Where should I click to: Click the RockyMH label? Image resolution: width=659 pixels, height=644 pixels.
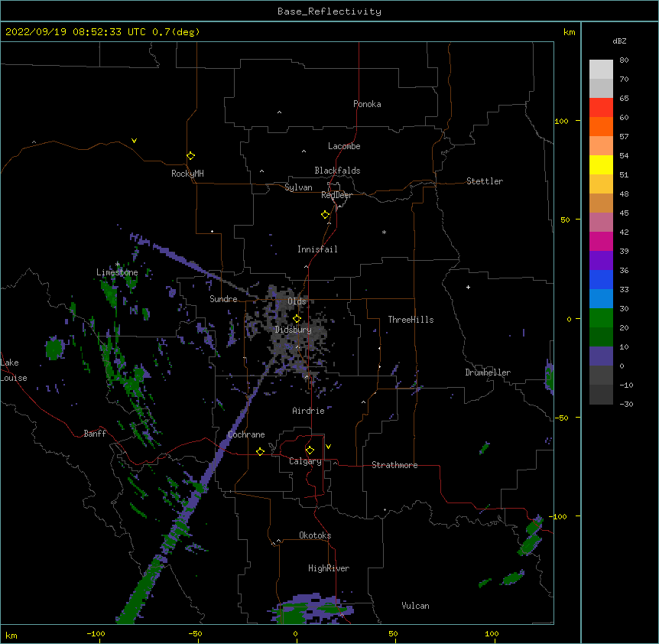(187, 174)
